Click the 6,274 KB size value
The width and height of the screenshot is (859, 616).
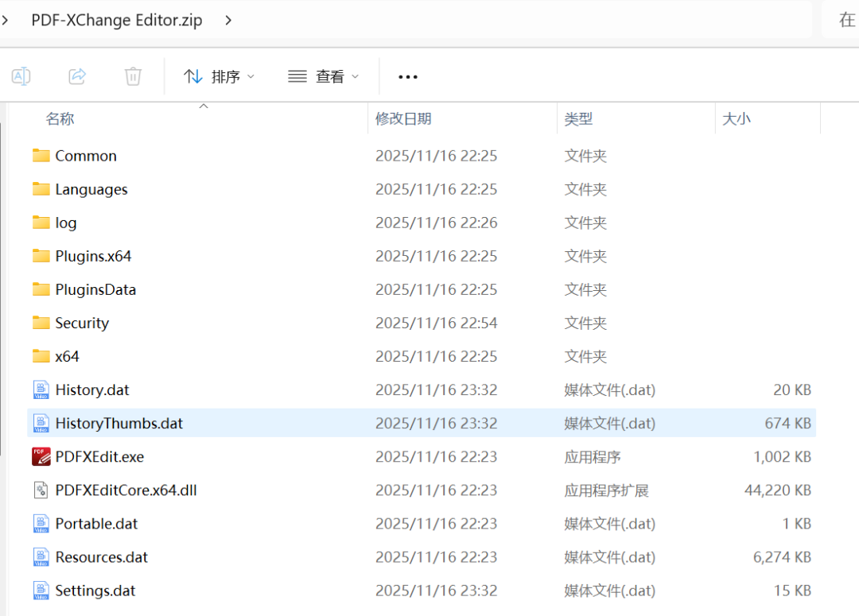[x=782, y=557]
